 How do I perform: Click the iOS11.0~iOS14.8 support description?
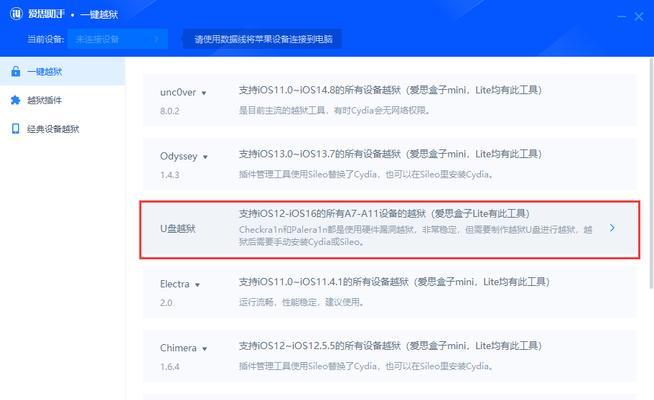click(x=390, y=90)
